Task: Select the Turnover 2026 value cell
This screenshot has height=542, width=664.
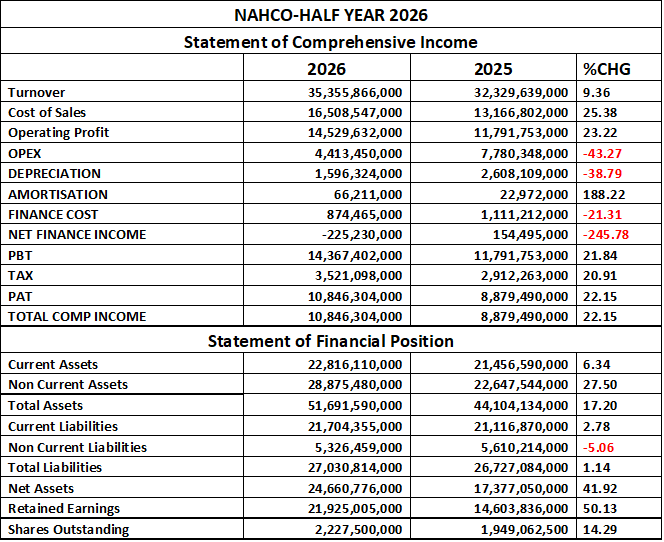Action: pos(327,92)
